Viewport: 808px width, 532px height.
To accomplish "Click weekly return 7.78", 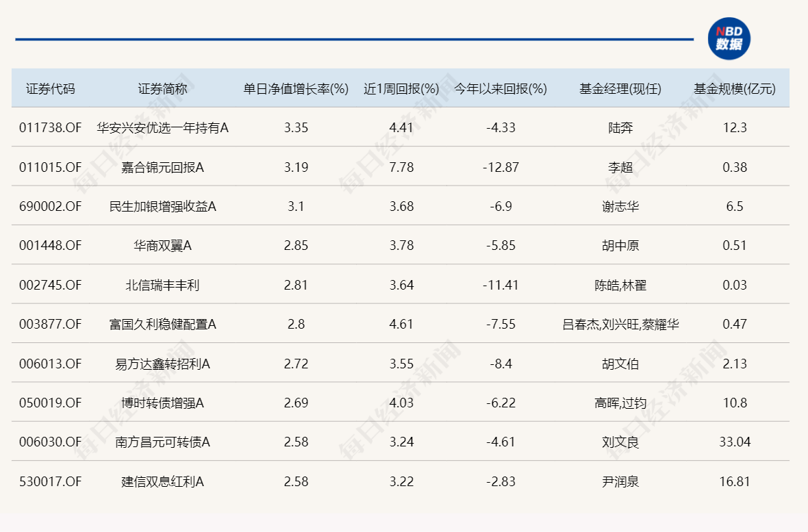I will (401, 167).
